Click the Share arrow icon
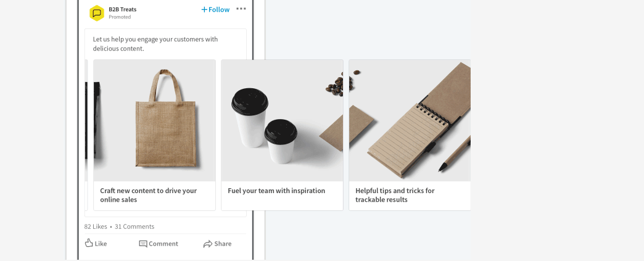Viewport: 644px width, 261px height. point(207,244)
